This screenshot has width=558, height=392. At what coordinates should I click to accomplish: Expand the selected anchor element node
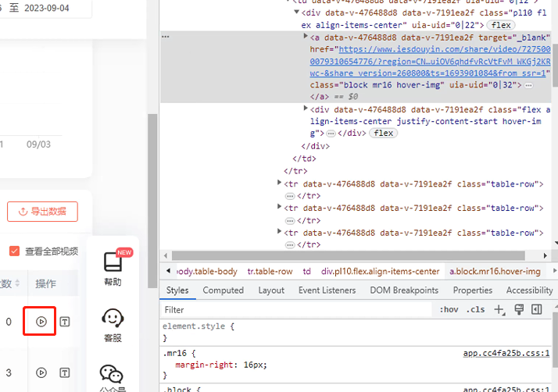click(306, 37)
